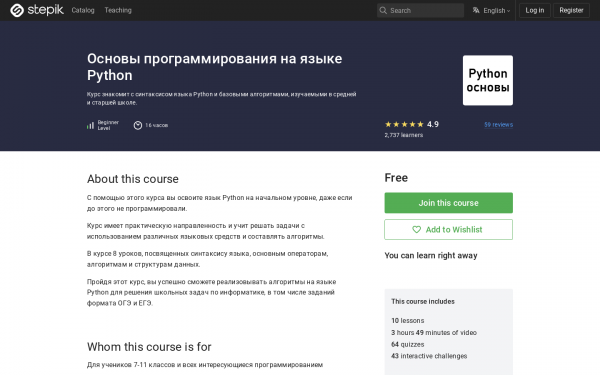The height and width of the screenshot is (375, 600).
Task: Click the Stepik logo
Action: click(37, 10)
